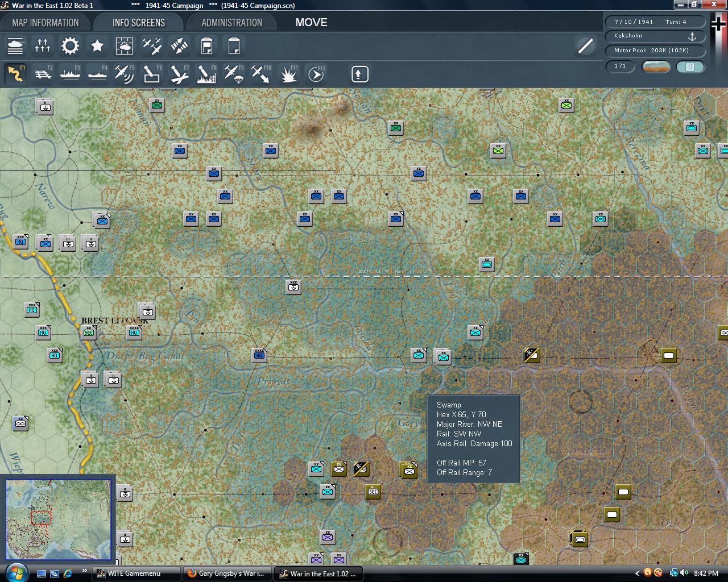Switch to WITE Gamemenu taskbar window
The height and width of the screenshot is (582, 728).
[137, 573]
